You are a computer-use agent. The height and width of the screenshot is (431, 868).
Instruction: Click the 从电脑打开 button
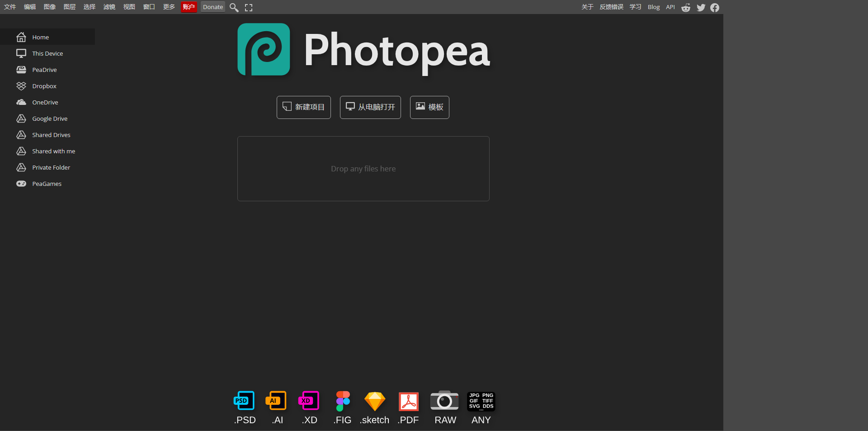pyautogui.click(x=370, y=107)
